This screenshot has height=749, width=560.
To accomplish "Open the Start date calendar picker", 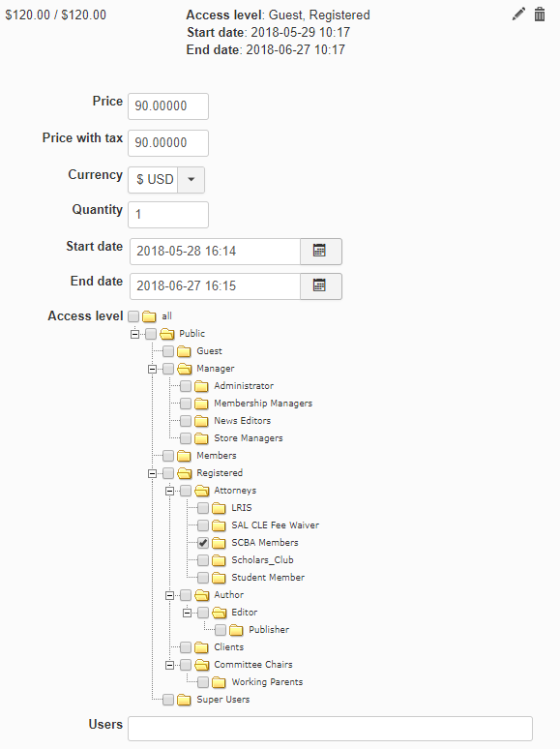I will tap(321, 252).
